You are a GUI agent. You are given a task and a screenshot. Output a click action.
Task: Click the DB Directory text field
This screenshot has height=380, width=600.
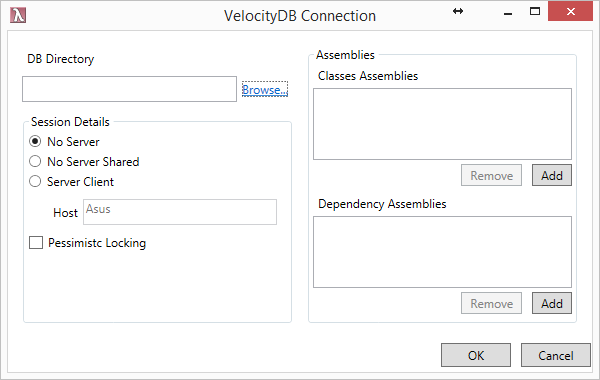129,89
